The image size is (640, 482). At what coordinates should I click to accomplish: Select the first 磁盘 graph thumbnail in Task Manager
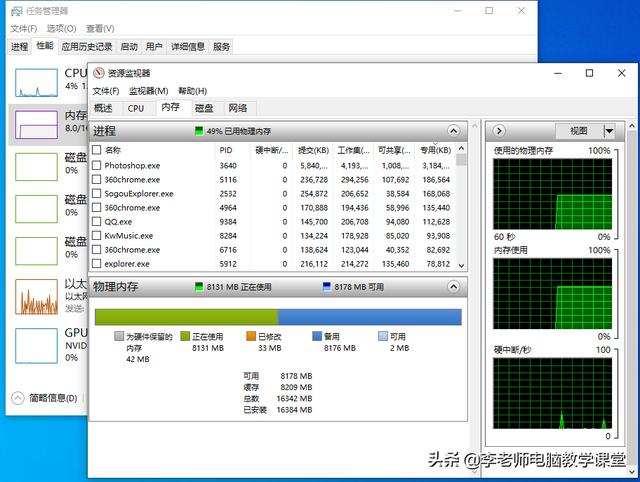pyautogui.click(x=36, y=167)
